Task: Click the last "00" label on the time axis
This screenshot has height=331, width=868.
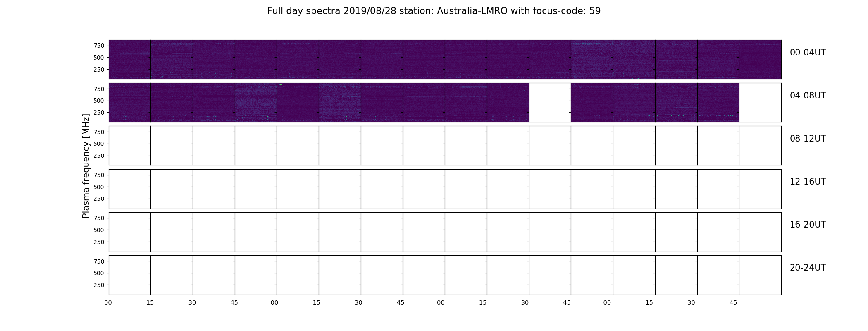Action: tap(607, 302)
